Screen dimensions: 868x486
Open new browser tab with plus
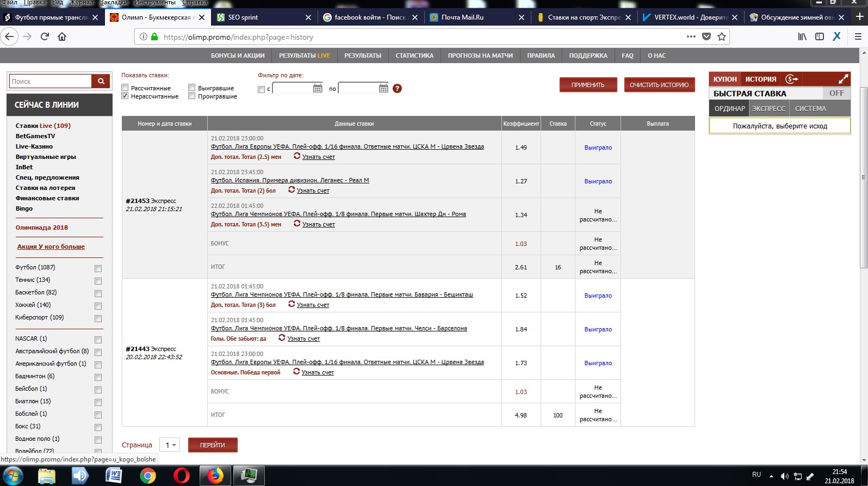point(860,17)
